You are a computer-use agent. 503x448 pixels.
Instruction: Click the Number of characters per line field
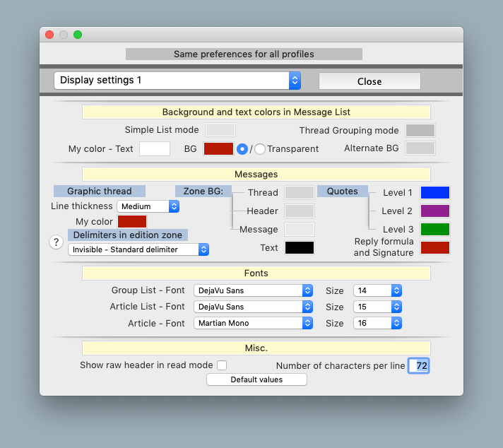point(419,365)
